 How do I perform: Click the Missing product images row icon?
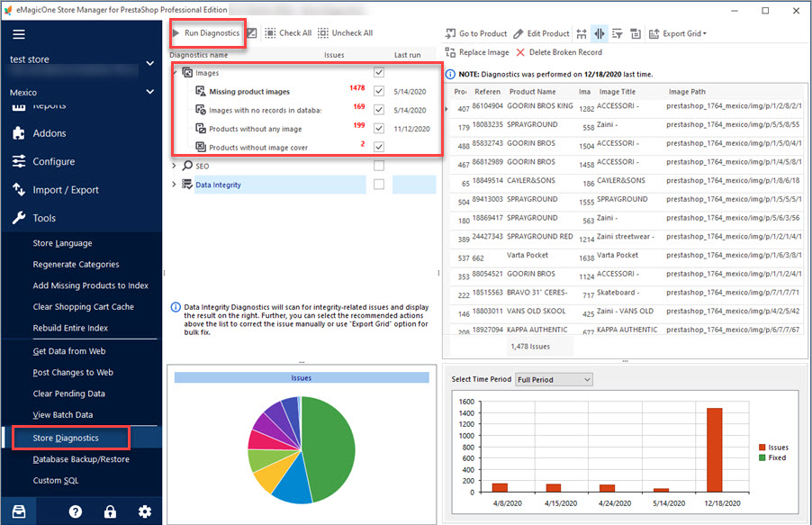[x=201, y=91]
